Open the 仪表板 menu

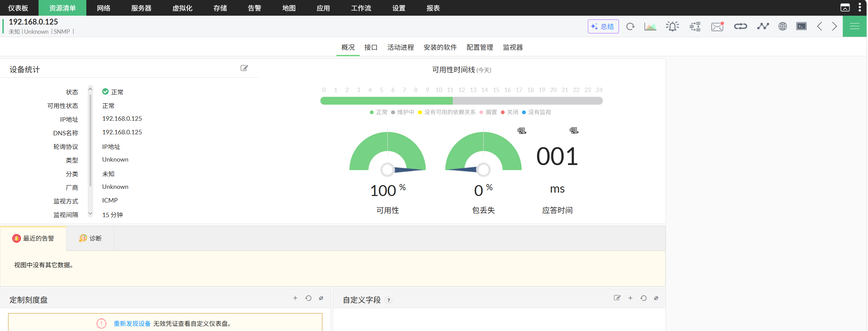(x=18, y=8)
